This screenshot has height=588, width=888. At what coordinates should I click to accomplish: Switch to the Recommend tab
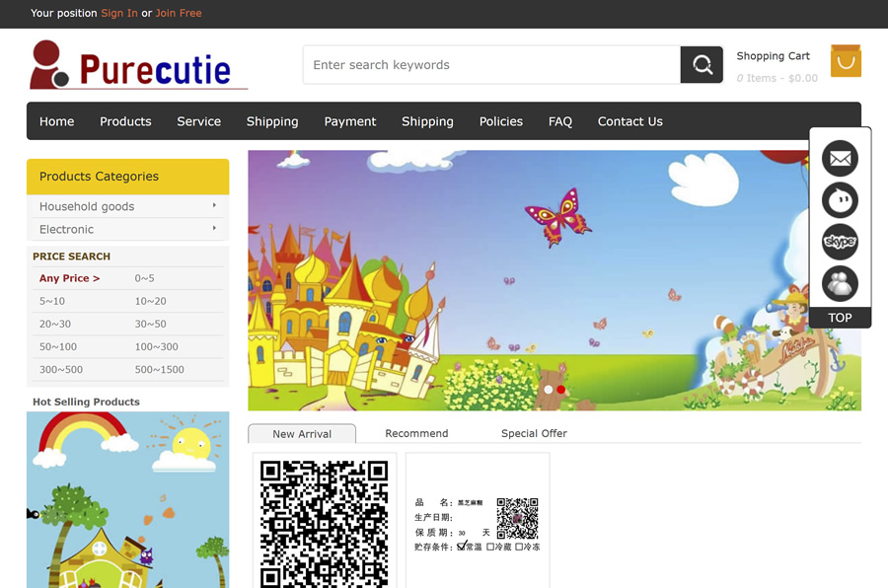point(416,433)
